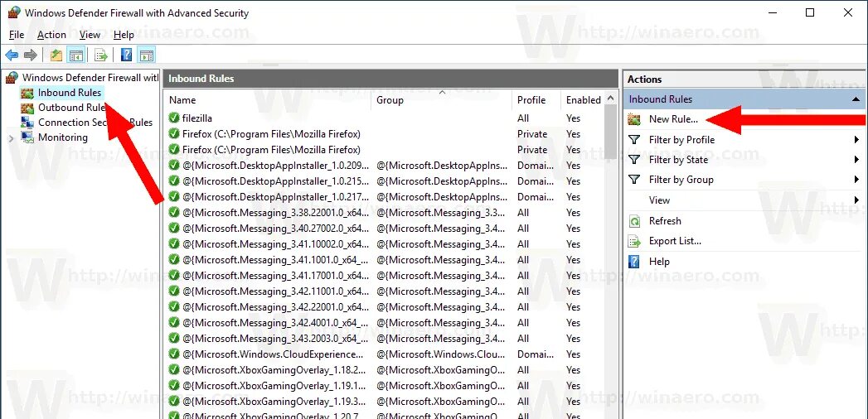Open the View menu in menu bar

pyautogui.click(x=90, y=35)
